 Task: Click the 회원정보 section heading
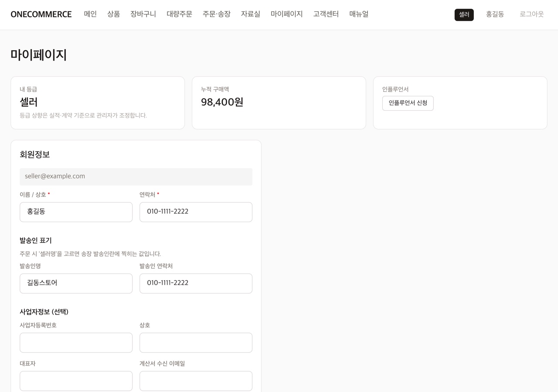pos(35,155)
